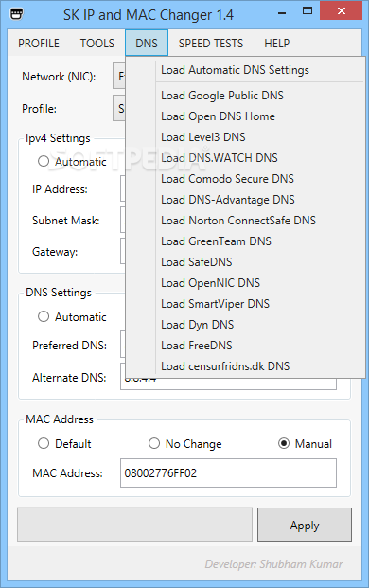Image resolution: width=369 pixels, height=588 pixels.
Task: Click the MAC Address input field
Action: point(228,472)
